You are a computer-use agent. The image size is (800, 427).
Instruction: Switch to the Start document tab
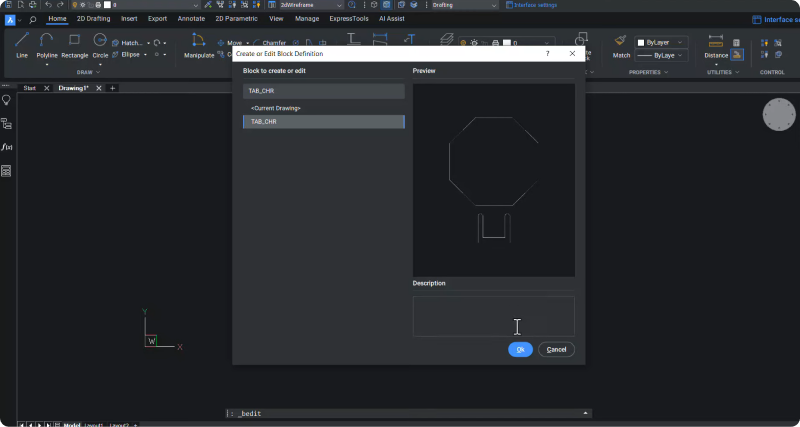[30, 88]
